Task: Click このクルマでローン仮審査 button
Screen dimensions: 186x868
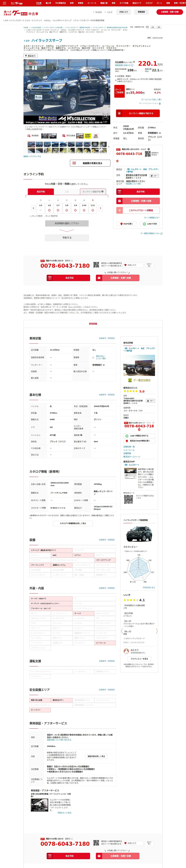Action: (x=138, y=210)
